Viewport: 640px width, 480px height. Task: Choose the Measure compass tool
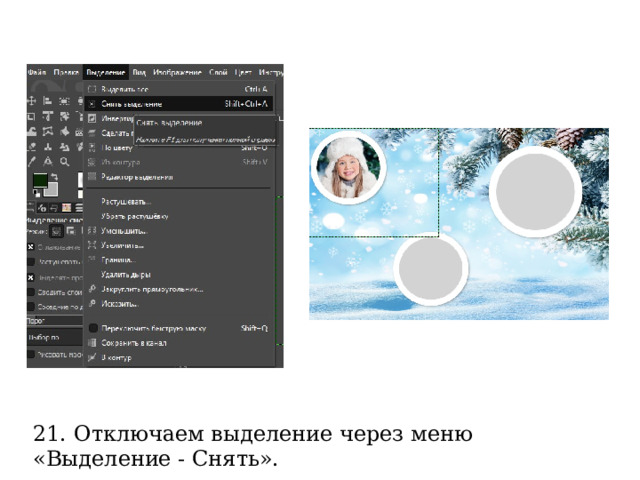point(48,162)
